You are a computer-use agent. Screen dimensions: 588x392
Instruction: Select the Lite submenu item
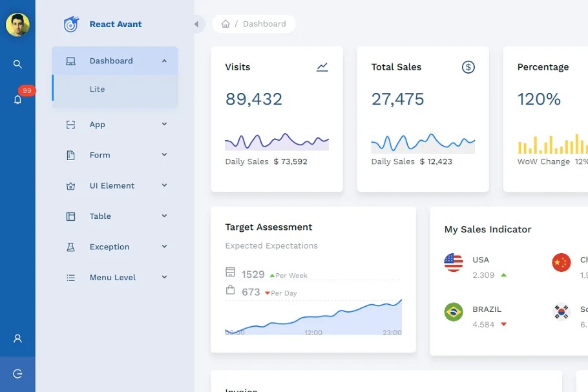(x=97, y=89)
